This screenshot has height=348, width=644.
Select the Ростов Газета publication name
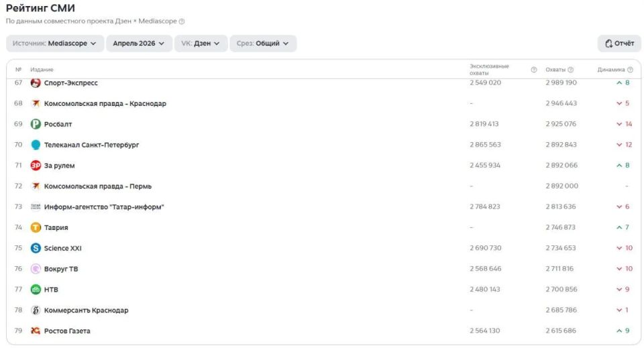pyautogui.click(x=67, y=331)
